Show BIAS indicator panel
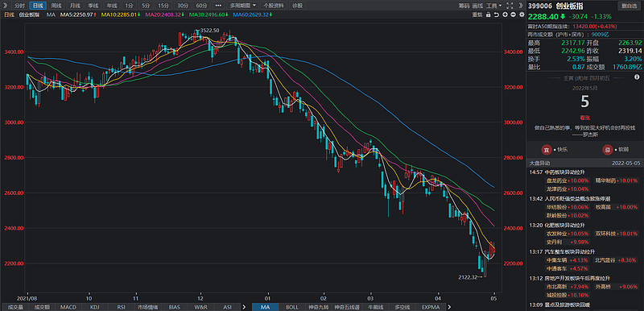644x311 pixels. 174,307
